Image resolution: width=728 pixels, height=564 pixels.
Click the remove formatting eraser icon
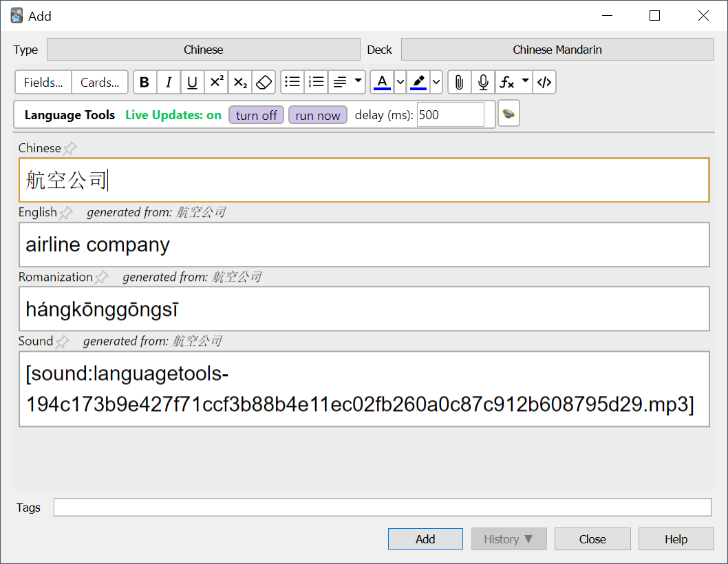[x=264, y=82]
